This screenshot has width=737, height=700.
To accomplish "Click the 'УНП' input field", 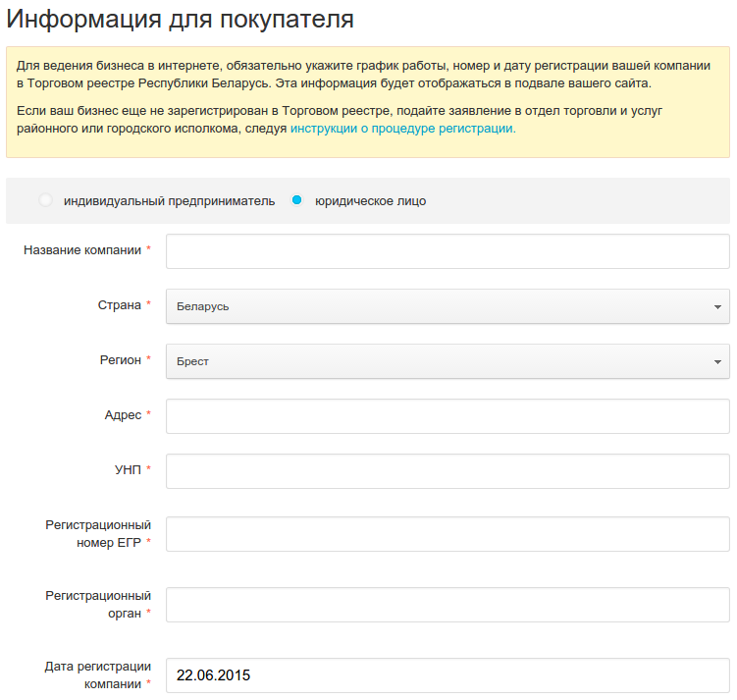I will point(447,471).
